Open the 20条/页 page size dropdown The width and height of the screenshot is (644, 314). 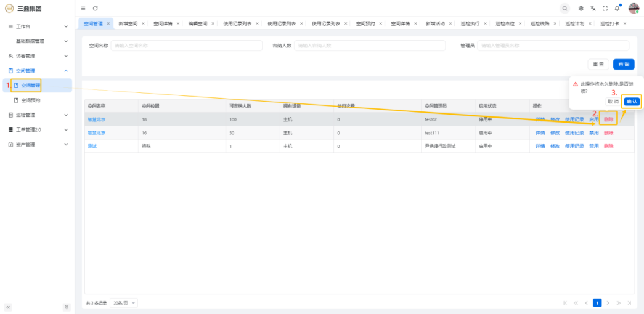click(124, 303)
